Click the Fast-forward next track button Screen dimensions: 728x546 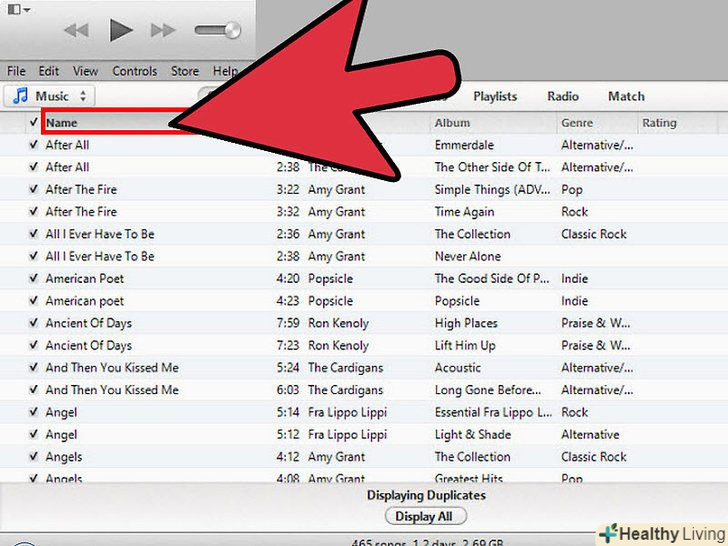(163, 31)
